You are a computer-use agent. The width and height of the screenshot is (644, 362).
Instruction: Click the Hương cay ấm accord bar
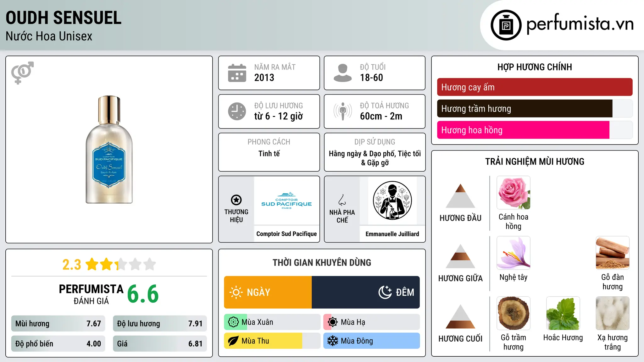point(535,87)
